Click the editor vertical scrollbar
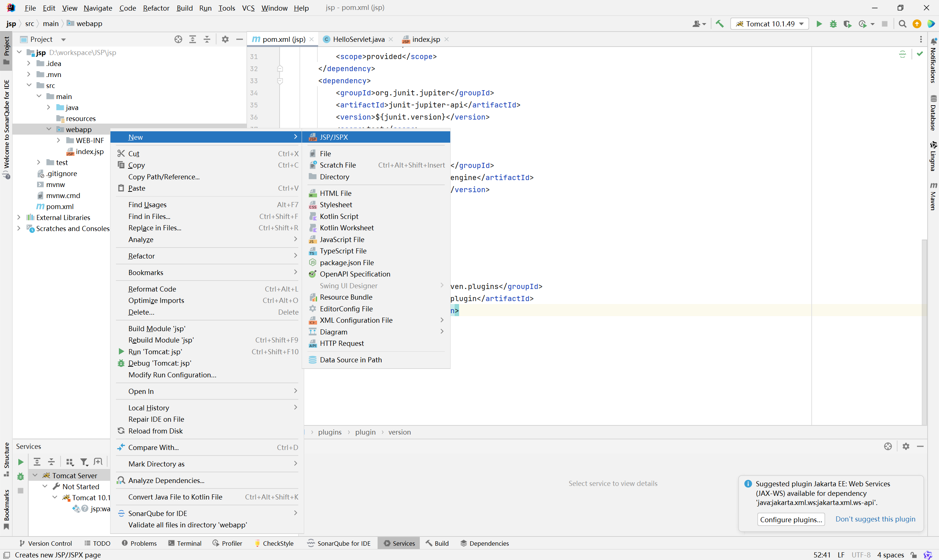 [x=924, y=332]
